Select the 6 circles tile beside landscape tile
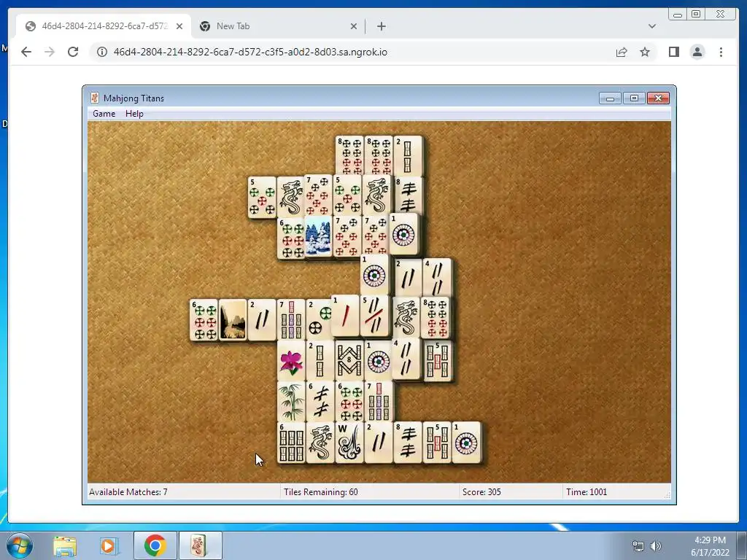This screenshot has height=560, width=747. click(x=204, y=319)
